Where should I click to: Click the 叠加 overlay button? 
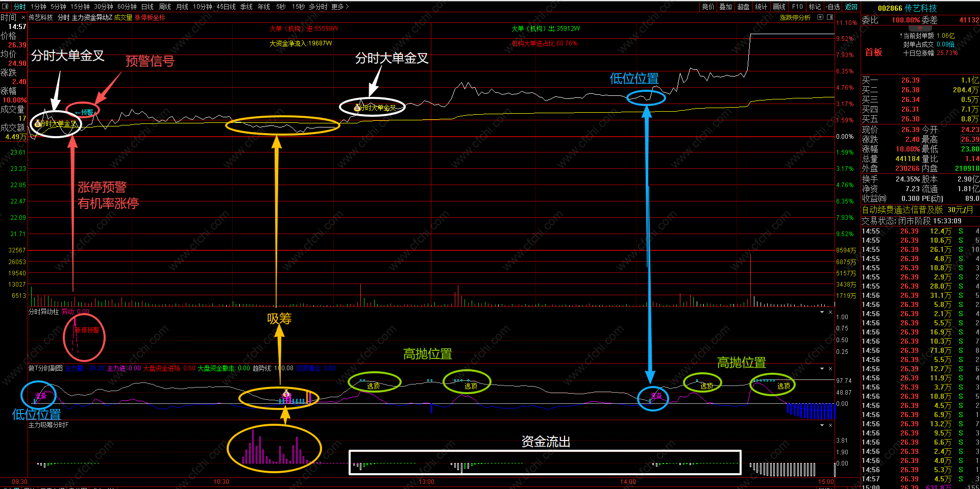(x=725, y=7)
